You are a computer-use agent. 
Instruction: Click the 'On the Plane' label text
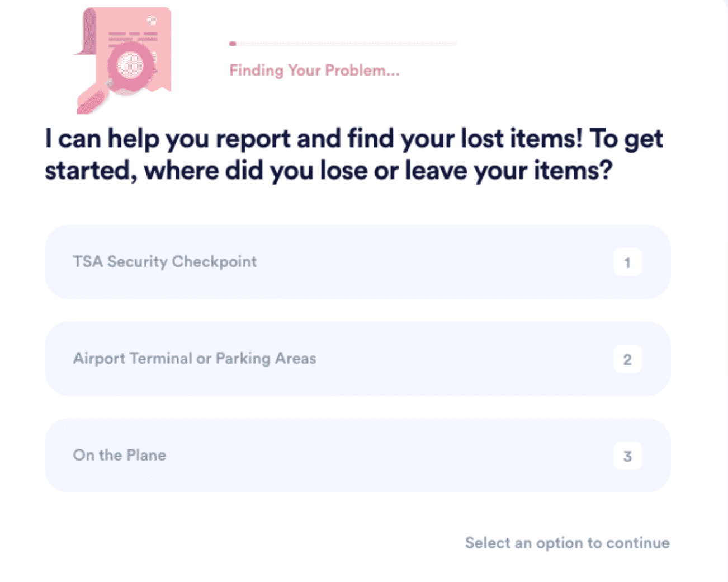point(120,455)
